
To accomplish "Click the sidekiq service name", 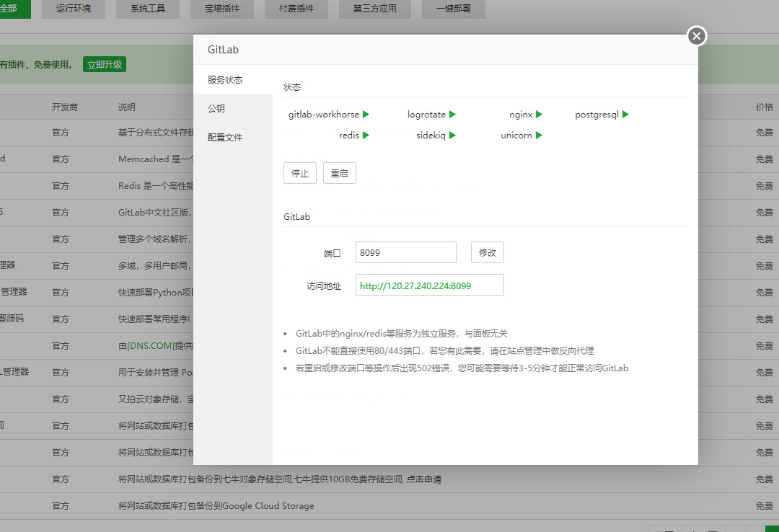I will coord(431,135).
